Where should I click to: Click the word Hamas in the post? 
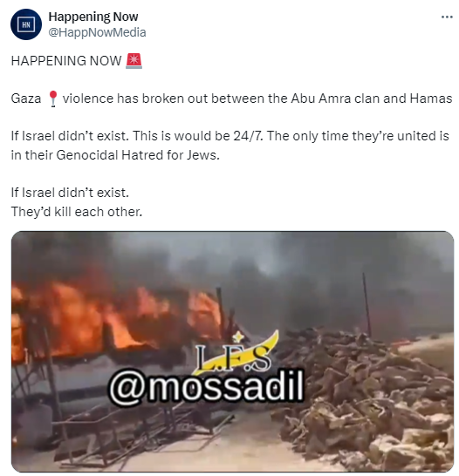431,99
